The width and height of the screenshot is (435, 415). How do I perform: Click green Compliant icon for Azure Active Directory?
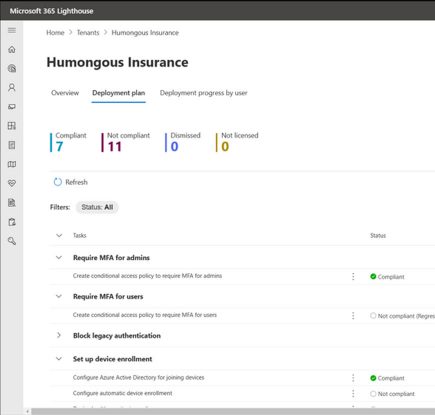point(373,378)
